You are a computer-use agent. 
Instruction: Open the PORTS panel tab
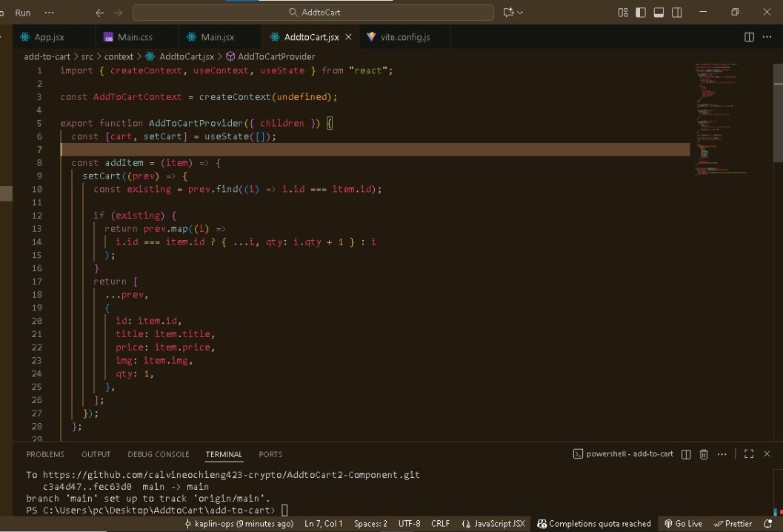click(x=270, y=454)
